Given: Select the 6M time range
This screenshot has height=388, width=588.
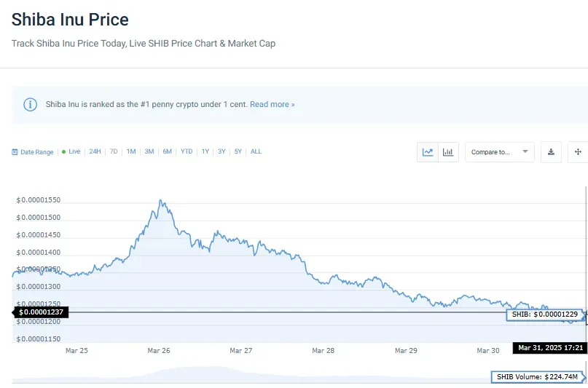Looking at the screenshot, I should pyautogui.click(x=168, y=151).
